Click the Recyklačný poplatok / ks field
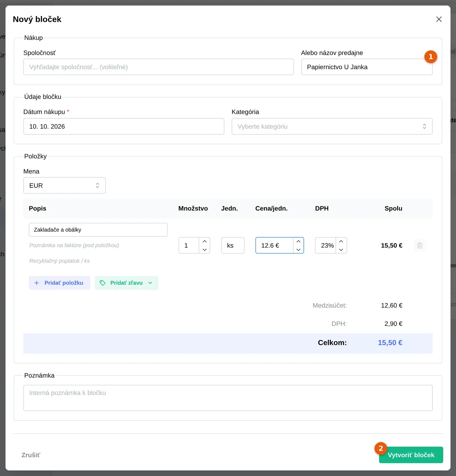 (x=98, y=261)
